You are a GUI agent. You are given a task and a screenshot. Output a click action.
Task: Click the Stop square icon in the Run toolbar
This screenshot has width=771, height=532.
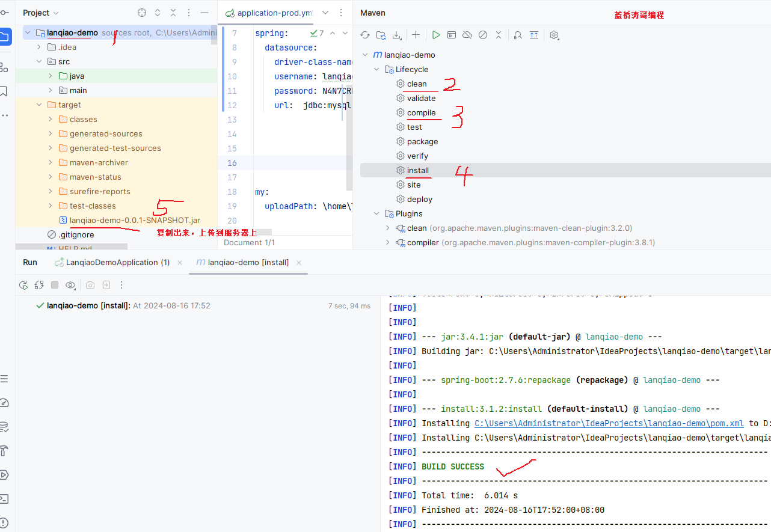point(55,285)
